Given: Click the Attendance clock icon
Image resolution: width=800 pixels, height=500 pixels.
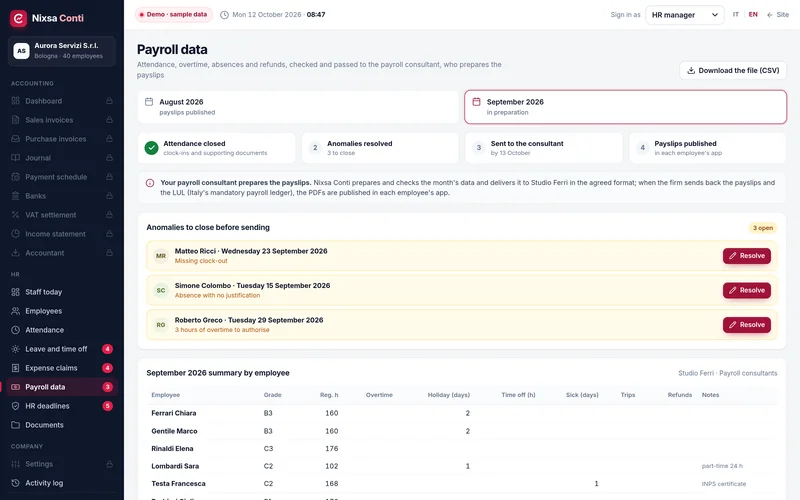Looking at the screenshot, I should [x=15, y=330].
